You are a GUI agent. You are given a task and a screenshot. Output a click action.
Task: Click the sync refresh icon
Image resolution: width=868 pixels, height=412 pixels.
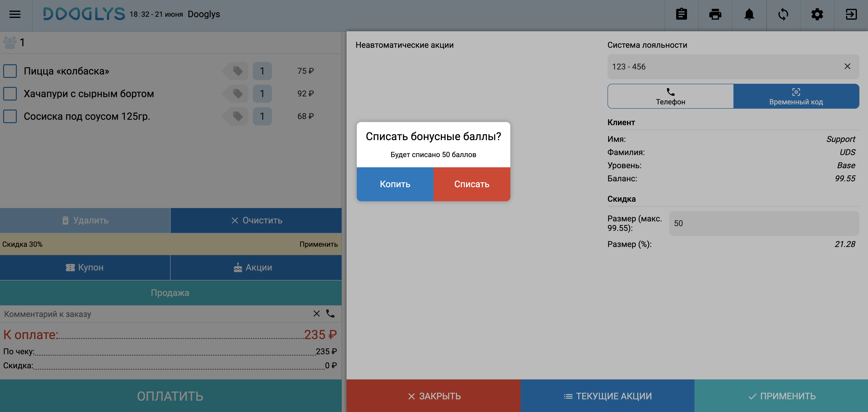[x=783, y=14]
